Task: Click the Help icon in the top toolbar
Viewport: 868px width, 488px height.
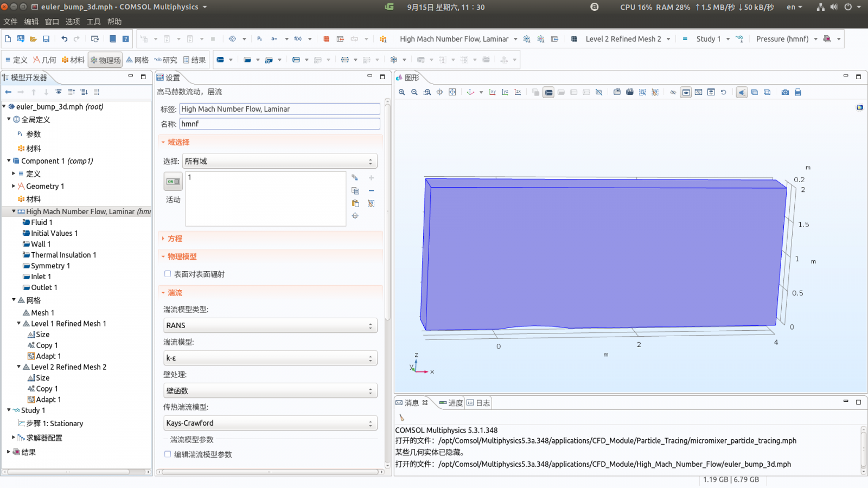Action: [x=124, y=38]
